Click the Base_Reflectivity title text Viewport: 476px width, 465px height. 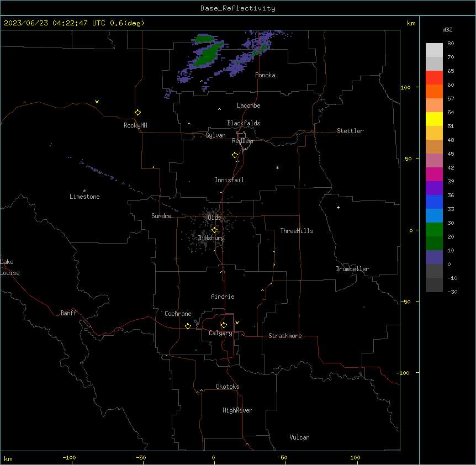[238, 8]
